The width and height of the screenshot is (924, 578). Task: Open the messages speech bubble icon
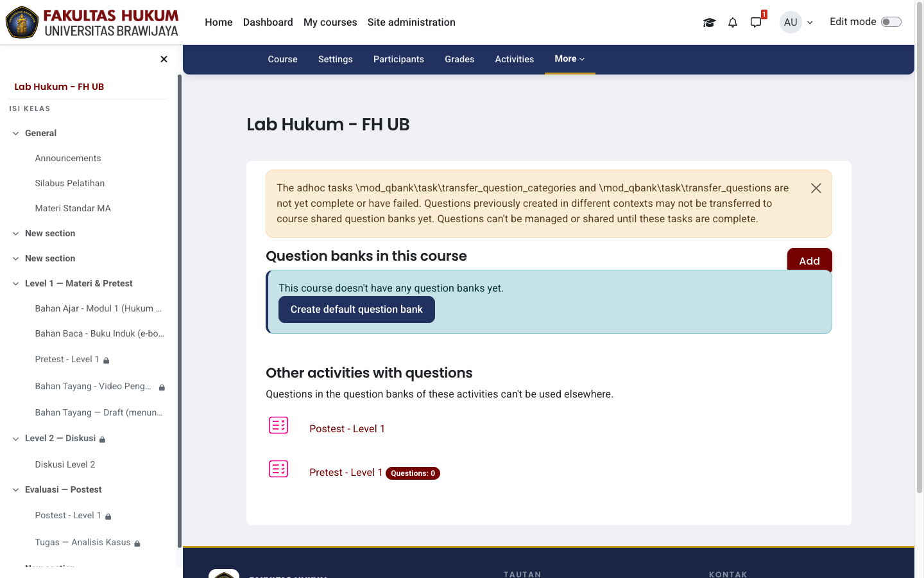[x=756, y=22]
